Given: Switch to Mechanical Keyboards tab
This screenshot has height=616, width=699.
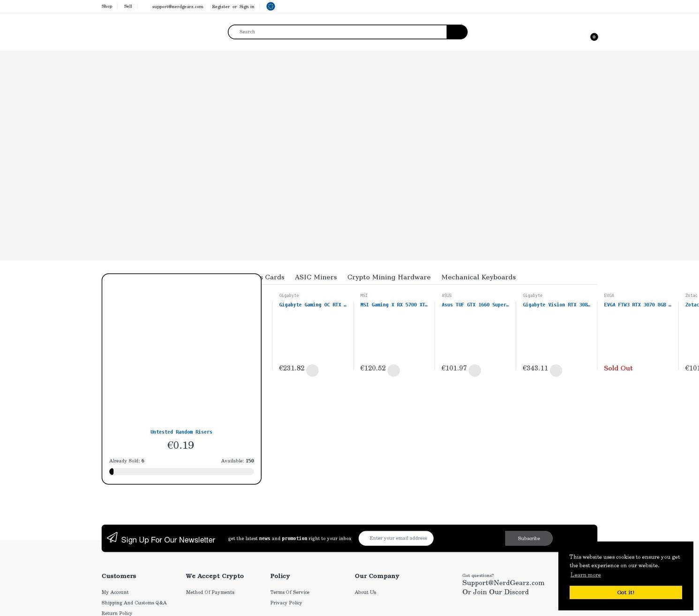Looking at the screenshot, I should click(x=478, y=277).
